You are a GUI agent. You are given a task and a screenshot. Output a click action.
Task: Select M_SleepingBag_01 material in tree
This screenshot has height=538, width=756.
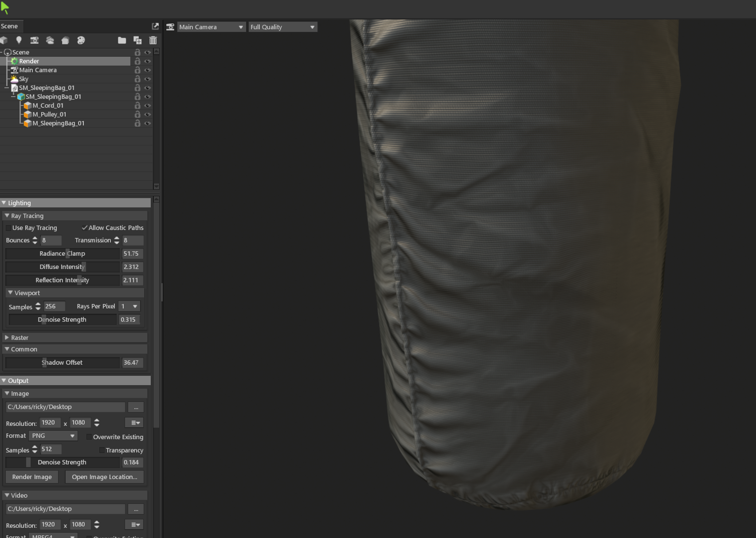pyautogui.click(x=58, y=123)
